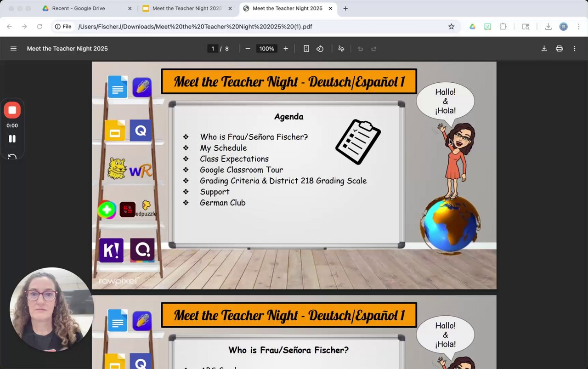Click the Kahoot K! icon on the shelf

click(x=111, y=250)
